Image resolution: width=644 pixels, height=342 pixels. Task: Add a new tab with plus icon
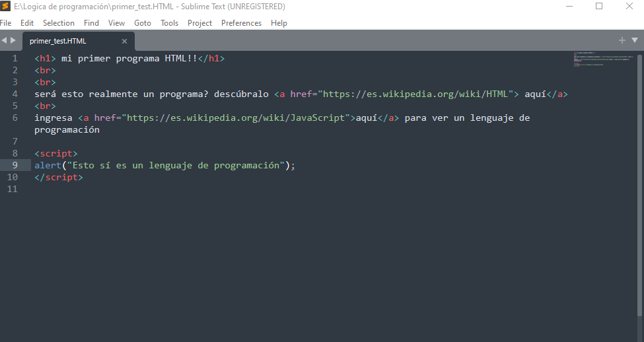(x=622, y=40)
